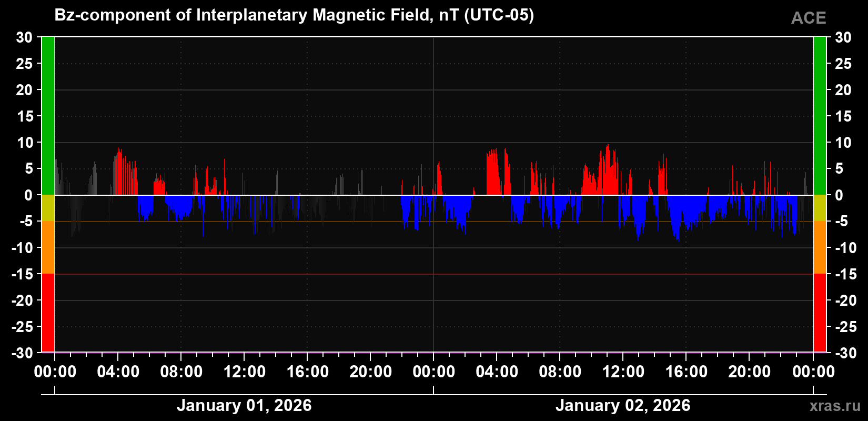The height and width of the screenshot is (421, 868).
Task: Click the orange band on the right scale
Action: click(x=820, y=247)
